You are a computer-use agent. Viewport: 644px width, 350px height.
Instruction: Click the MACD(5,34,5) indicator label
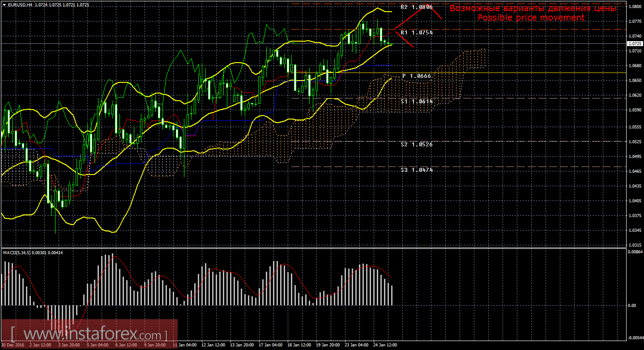(x=17, y=253)
